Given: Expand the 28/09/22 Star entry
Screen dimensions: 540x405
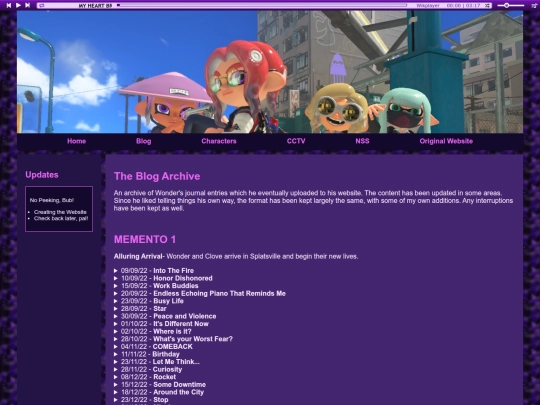Looking at the screenshot, I should 140,309.
